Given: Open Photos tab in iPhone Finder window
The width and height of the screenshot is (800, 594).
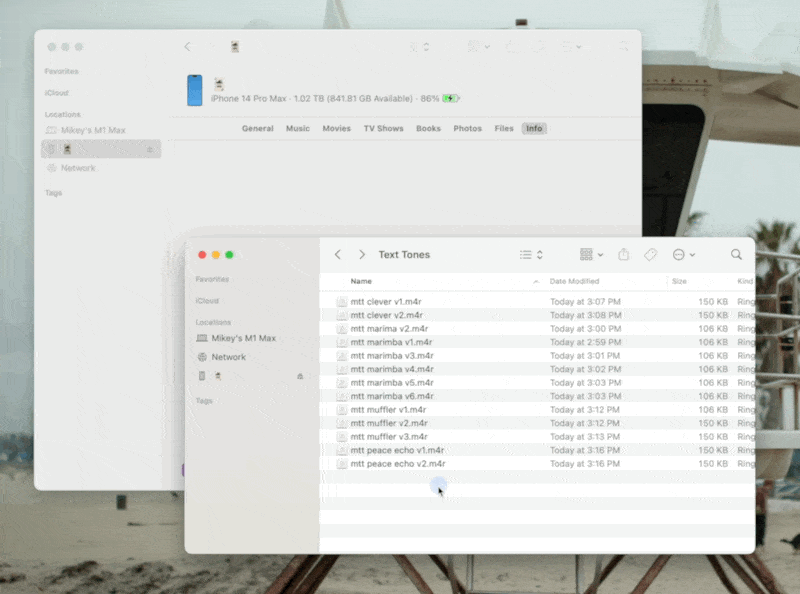Looking at the screenshot, I should pyautogui.click(x=467, y=129).
